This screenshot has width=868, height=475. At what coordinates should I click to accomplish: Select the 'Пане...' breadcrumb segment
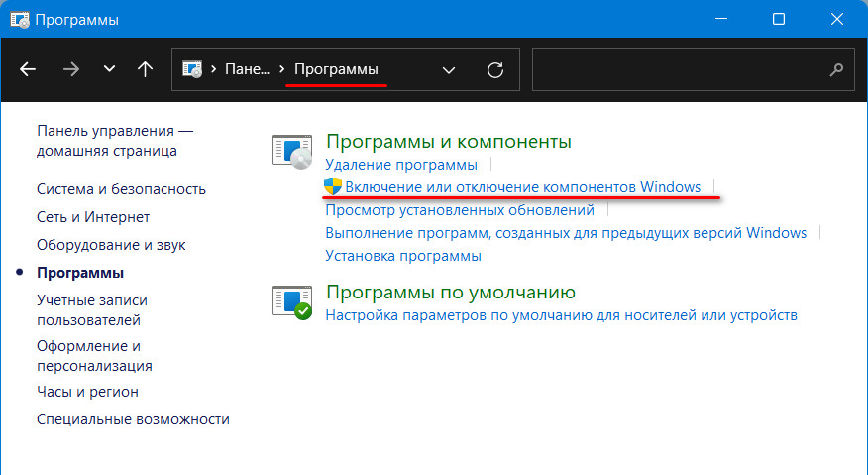click(247, 69)
